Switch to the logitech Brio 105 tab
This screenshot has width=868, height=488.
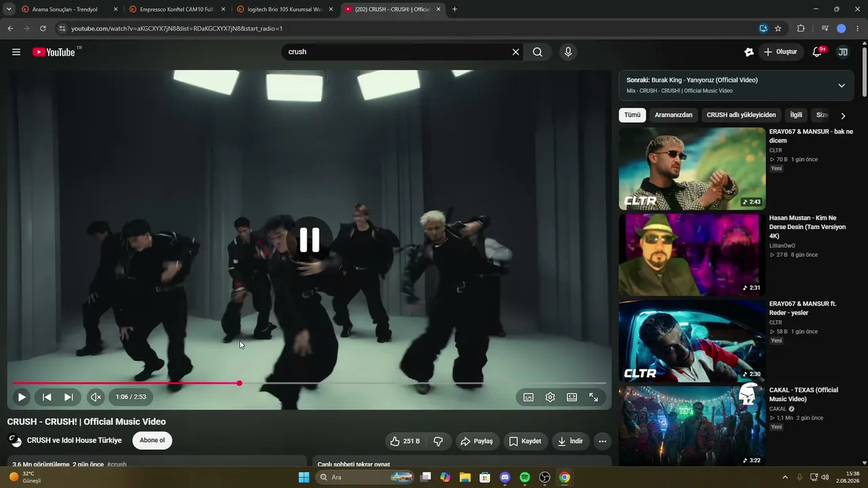click(285, 9)
